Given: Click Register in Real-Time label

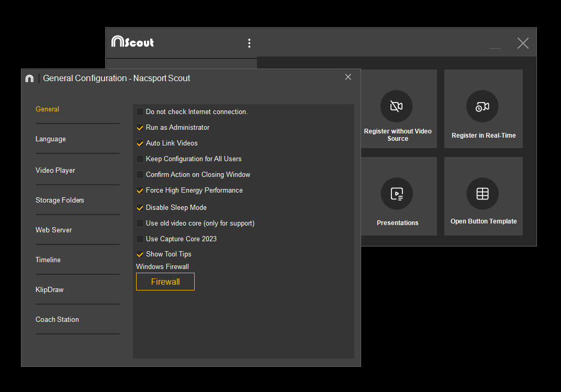Looking at the screenshot, I should coord(484,136).
